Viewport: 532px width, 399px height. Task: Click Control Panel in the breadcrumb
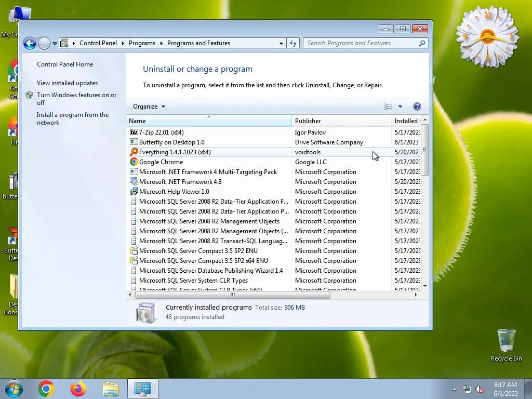pos(98,43)
